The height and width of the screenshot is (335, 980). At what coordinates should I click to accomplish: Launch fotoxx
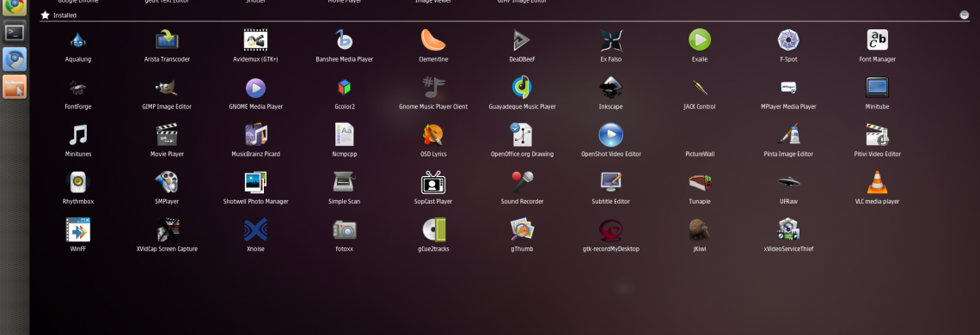[x=345, y=230]
